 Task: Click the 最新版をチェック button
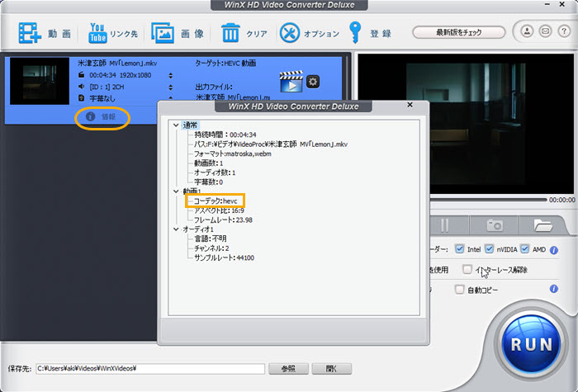[x=458, y=32]
